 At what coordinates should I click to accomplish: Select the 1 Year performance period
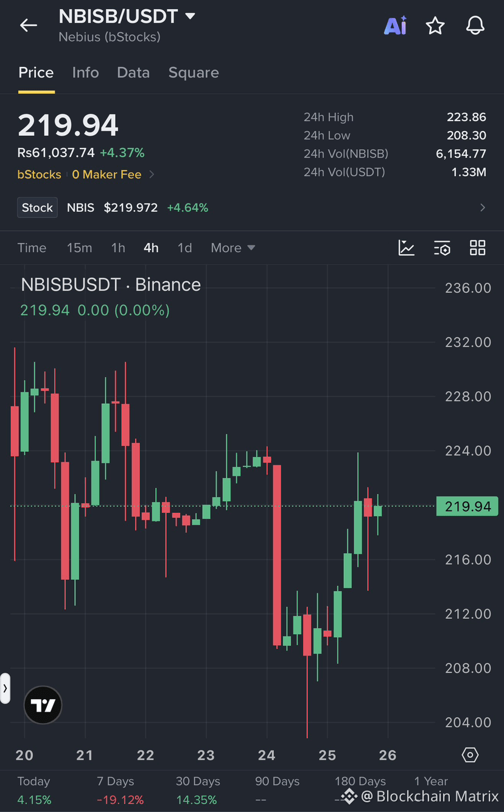click(x=431, y=782)
